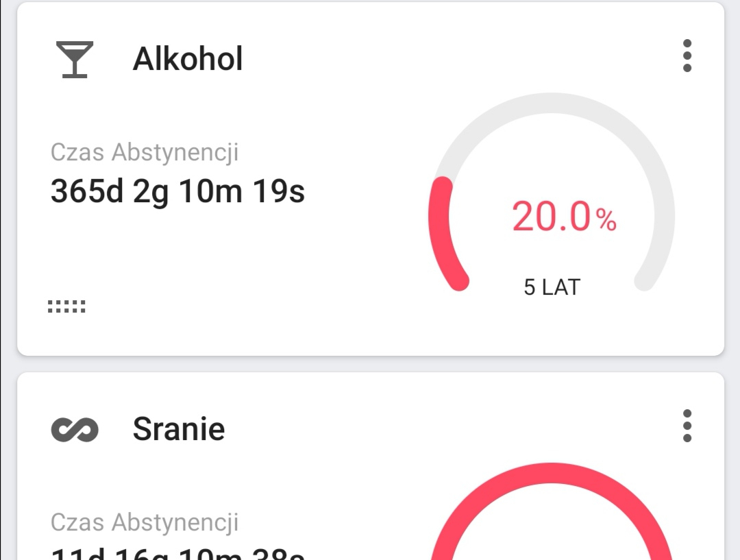Open the Alkohol card three-dot menu
740x560 pixels.
[x=687, y=56]
